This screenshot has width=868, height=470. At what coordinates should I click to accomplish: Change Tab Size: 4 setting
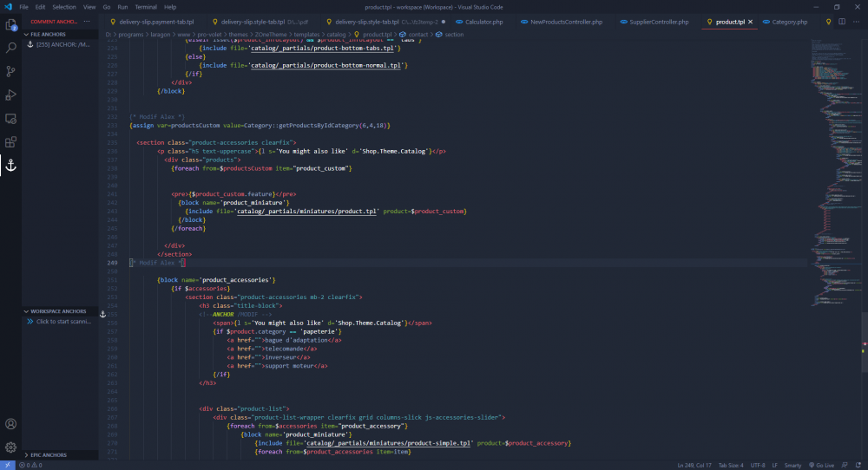tap(731, 465)
